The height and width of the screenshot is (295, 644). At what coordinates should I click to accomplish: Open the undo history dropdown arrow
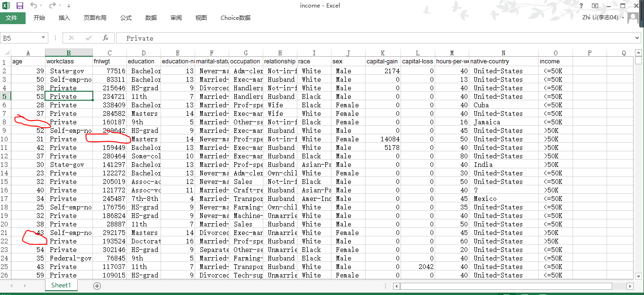(41, 6)
